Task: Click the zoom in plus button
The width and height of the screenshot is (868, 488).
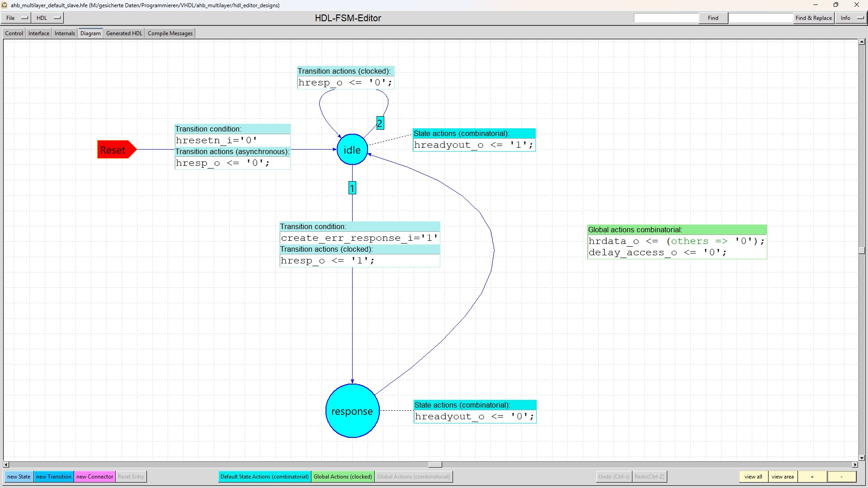Action: (812, 477)
